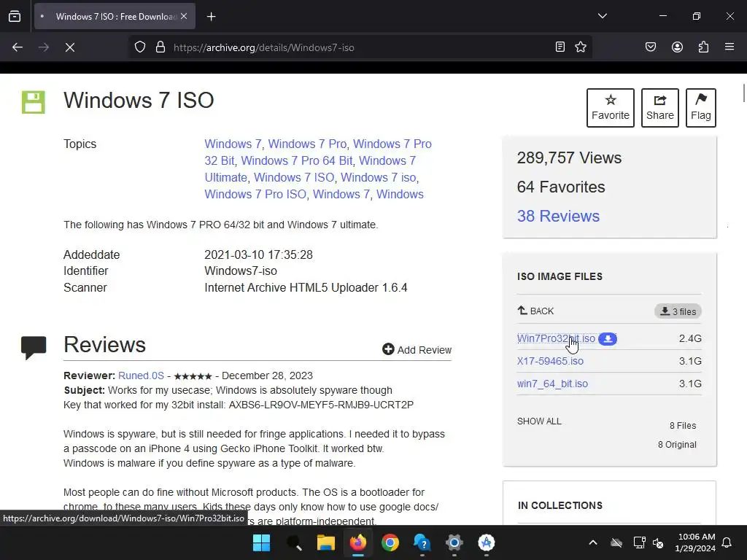Click the Windows 7 ISO page title

[139, 101]
